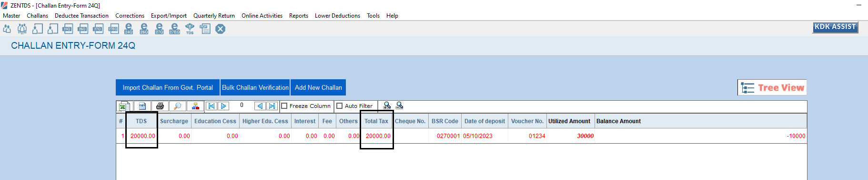Click Import Challan From Govt. Portal

[x=168, y=87]
